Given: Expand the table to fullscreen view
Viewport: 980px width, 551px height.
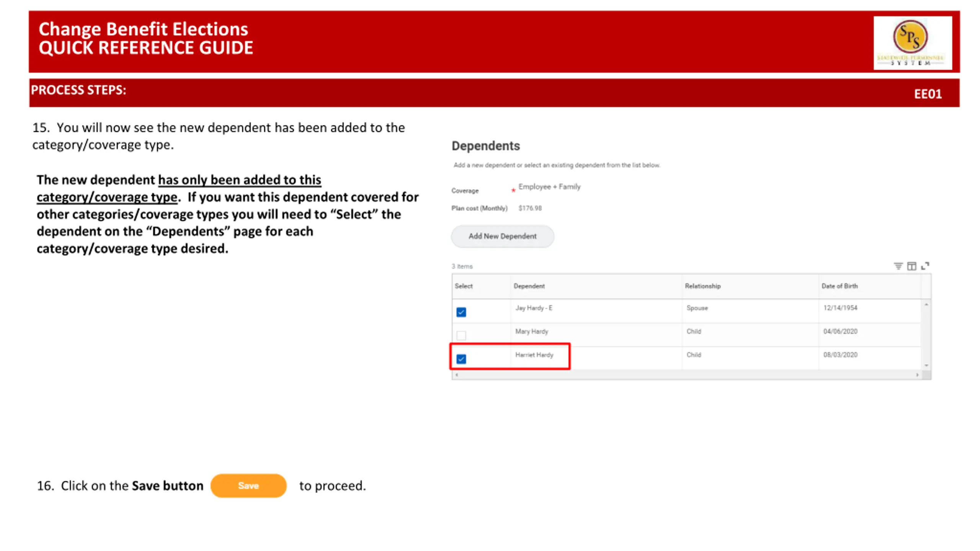Looking at the screenshot, I should point(925,266).
